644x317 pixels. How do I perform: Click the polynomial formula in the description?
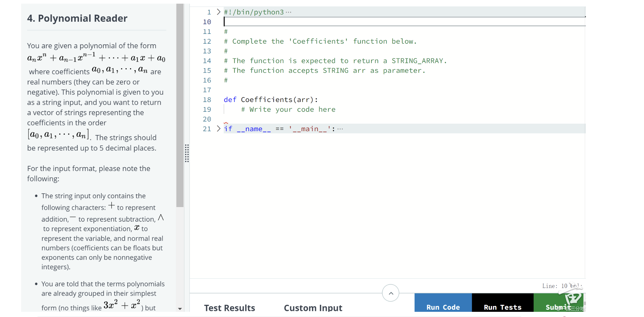[96, 57]
